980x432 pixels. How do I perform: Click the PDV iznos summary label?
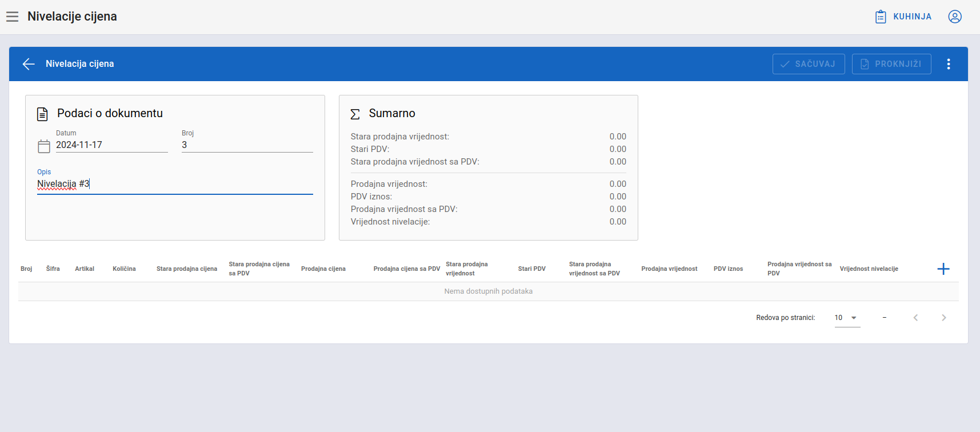click(x=371, y=197)
